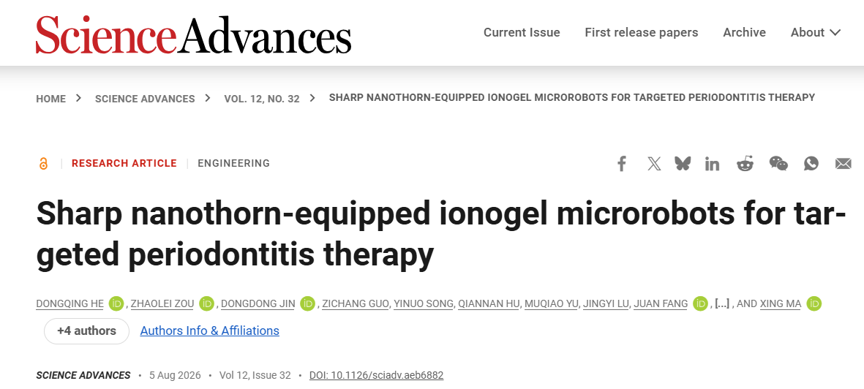Open Authors Info & Affiliations link
The width and height of the screenshot is (864, 389).
click(209, 331)
